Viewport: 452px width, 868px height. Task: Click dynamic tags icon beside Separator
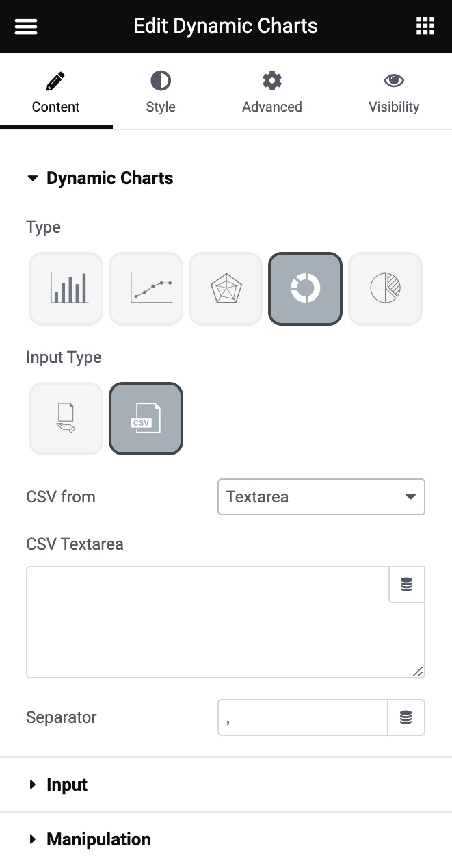[x=406, y=717]
